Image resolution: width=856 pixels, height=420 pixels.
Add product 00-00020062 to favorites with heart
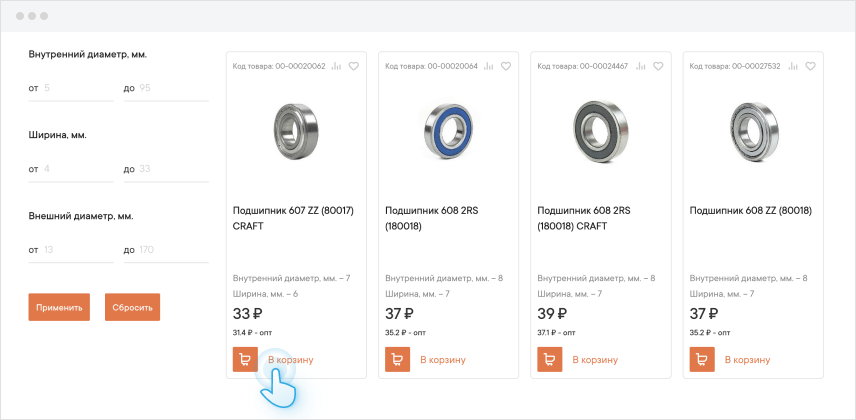353,66
